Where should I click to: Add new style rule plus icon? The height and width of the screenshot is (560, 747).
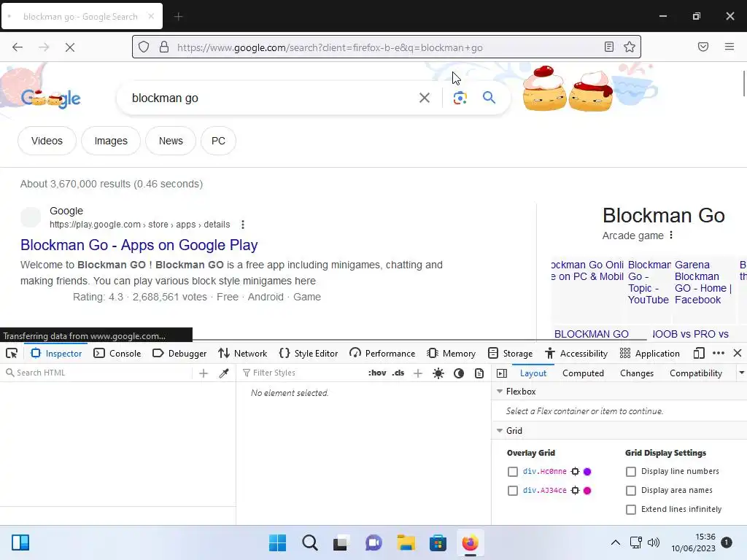[x=418, y=373]
